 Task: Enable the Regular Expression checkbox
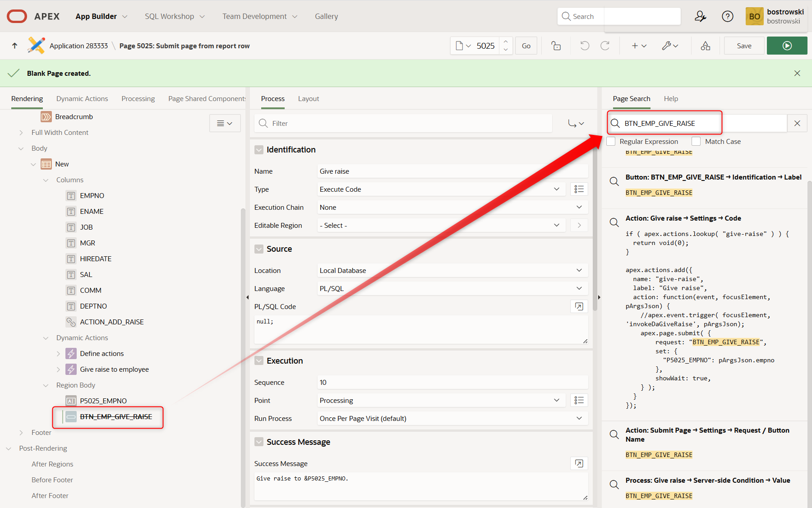coord(611,142)
